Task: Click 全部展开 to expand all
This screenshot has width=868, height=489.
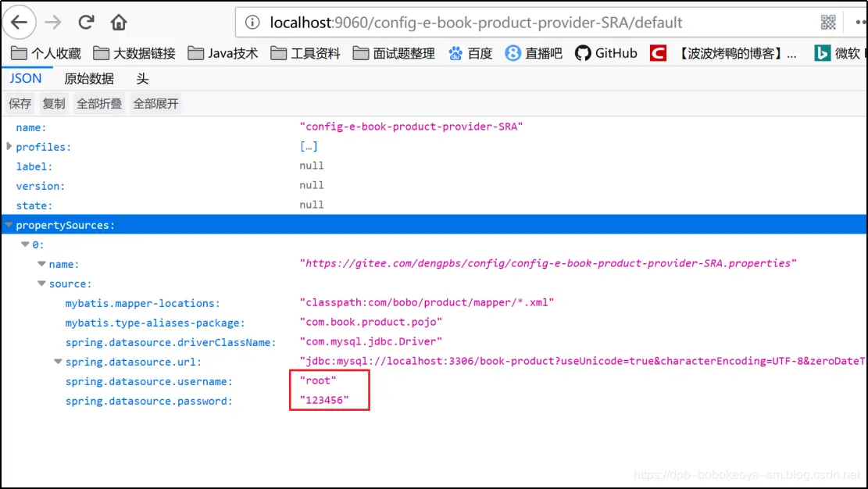Action: (x=155, y=104)
